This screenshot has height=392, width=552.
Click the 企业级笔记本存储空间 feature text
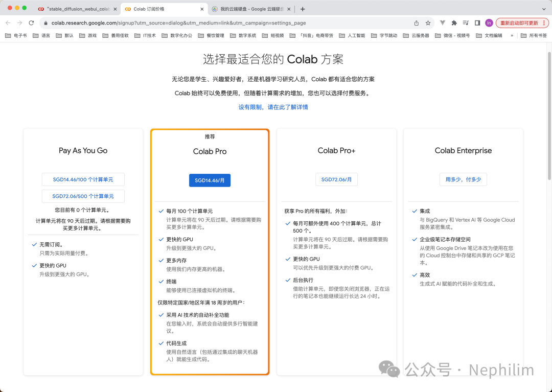point(445,239)
